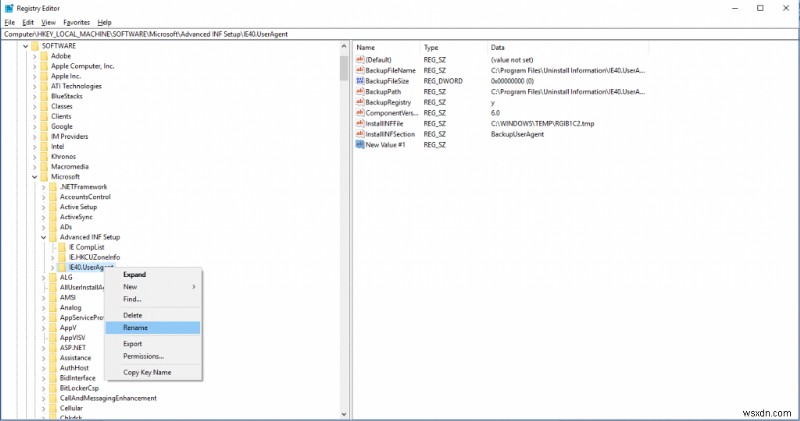The height and width of the screenshot is (421, 800).
Task: Click the IE40.UserAgent folder icon
Action: [x=62, y=267]
